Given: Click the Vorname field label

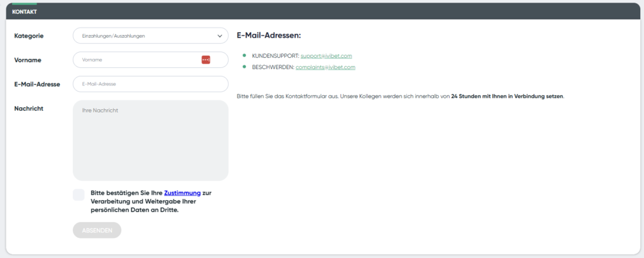Looking at the screenshot, I should click(28, 60).
